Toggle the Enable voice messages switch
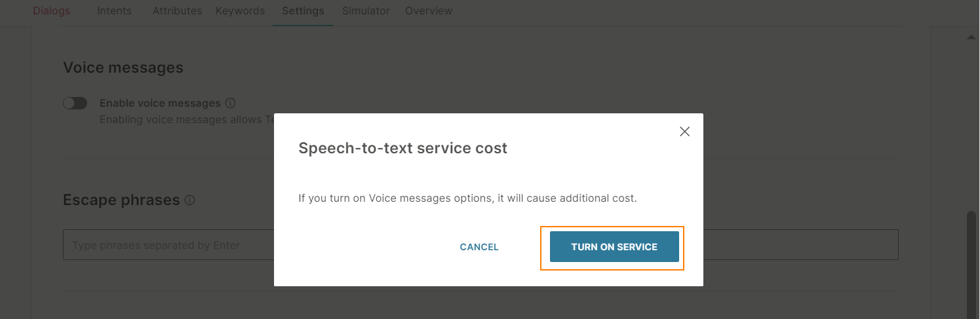Image resolution: width=980 pixels, height=319 pixels. click(x=75, y=103)
